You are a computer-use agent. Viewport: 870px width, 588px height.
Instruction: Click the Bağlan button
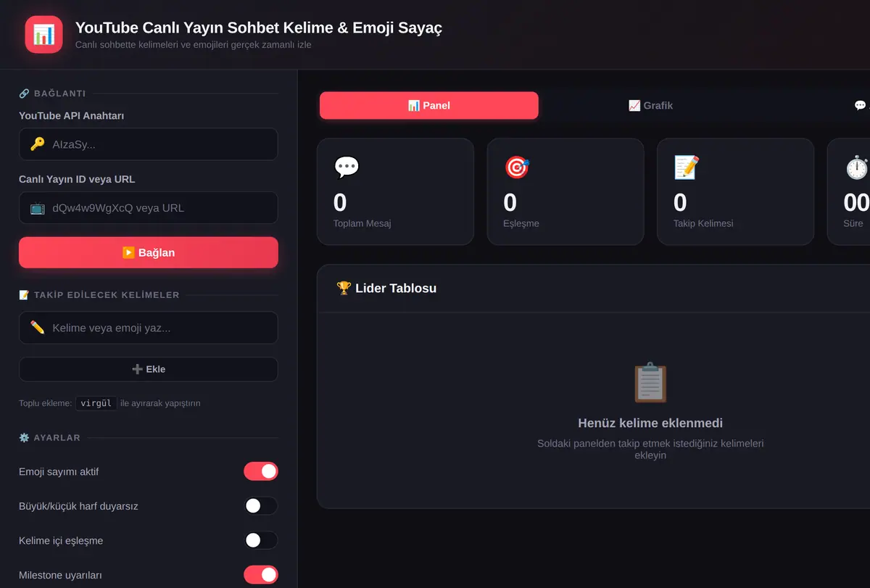(149, 252)
